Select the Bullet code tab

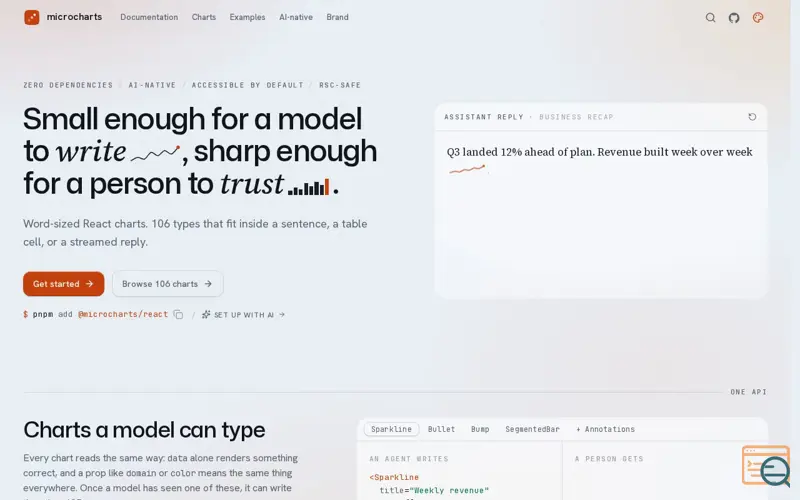(x=441, y=429)
